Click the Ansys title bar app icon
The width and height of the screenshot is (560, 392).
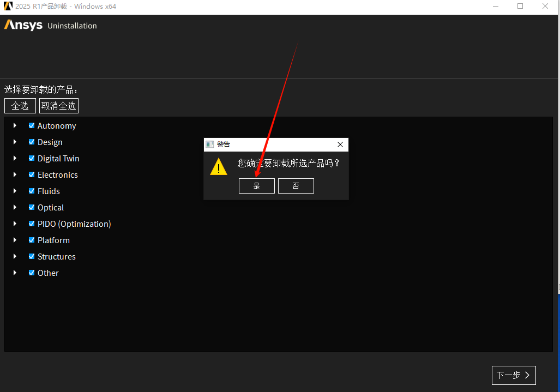coord(8,7)
